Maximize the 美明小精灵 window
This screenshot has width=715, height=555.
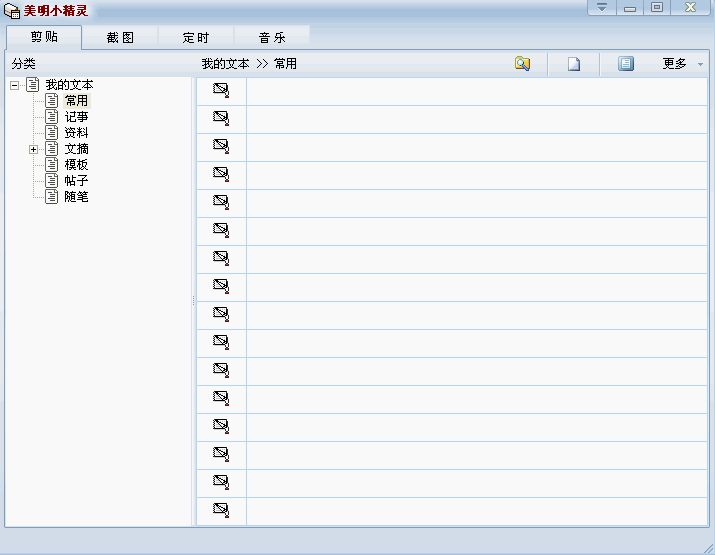point(657,7)
